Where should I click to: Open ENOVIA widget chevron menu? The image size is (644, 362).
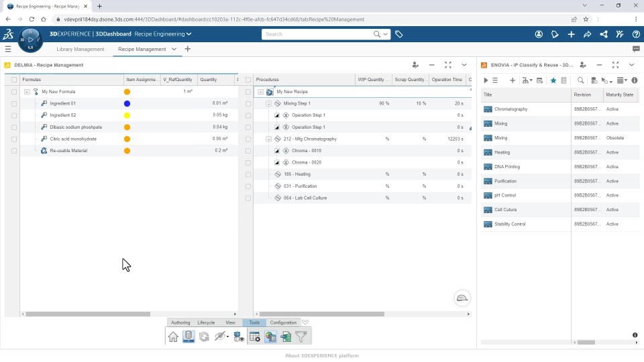[x=631, y=65]
